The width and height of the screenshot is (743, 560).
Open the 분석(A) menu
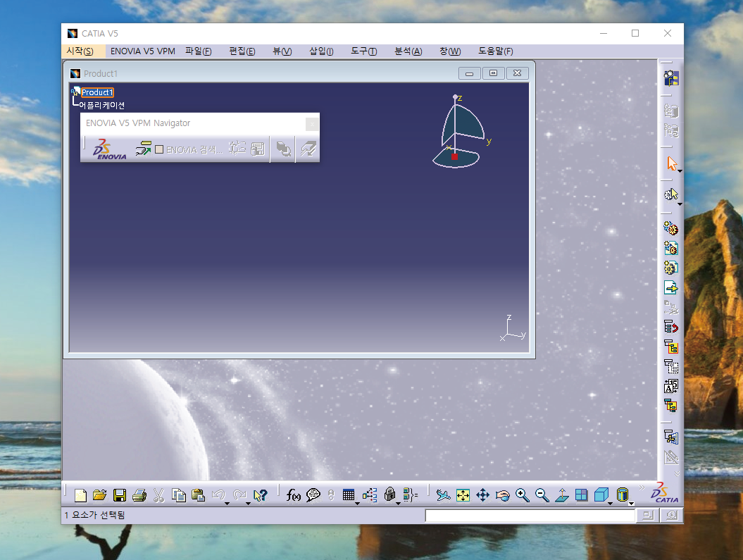408,51
